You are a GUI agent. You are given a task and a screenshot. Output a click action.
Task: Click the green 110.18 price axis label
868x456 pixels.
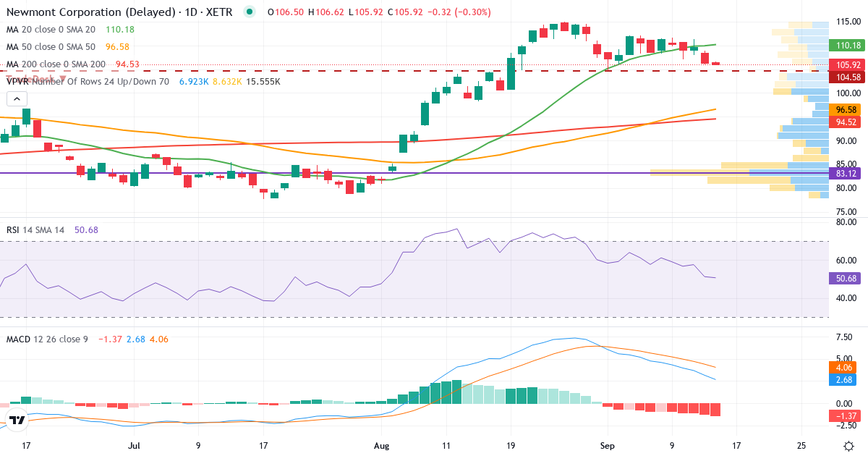tap(848, 46)
